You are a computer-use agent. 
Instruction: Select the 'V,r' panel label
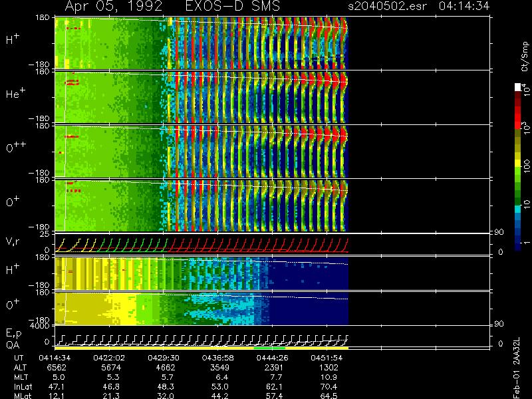point(13,241)
